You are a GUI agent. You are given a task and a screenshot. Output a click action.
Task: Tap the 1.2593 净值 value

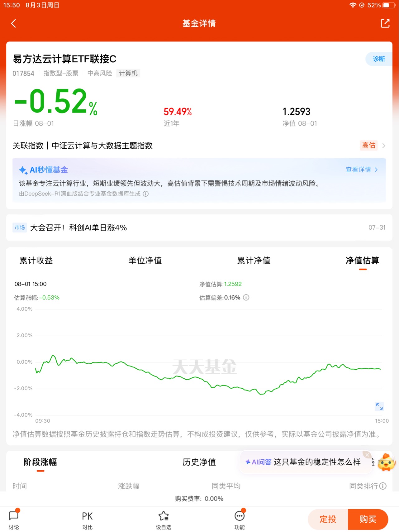[297, 112]
